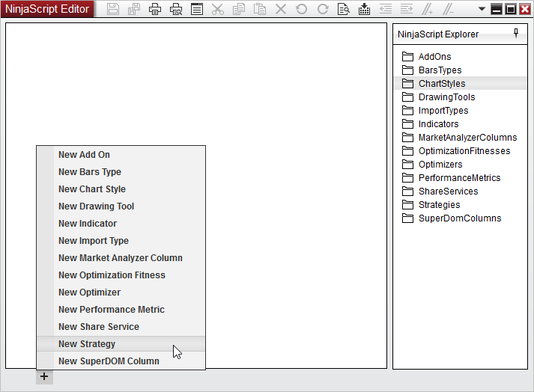Click the Comment selection icon
The width and height of the screenshot is (534, 392).
point(428,10)
